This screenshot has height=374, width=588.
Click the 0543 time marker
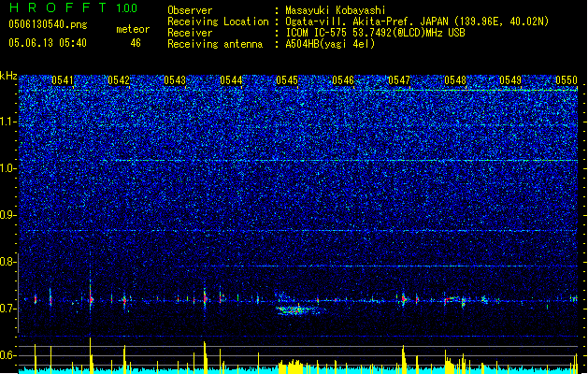[175, 80]
